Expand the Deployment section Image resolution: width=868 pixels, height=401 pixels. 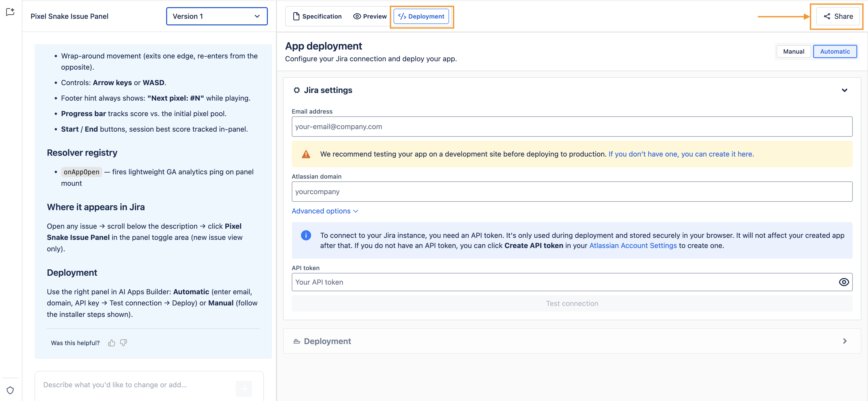pyautogui.click(x=844, y=341)
